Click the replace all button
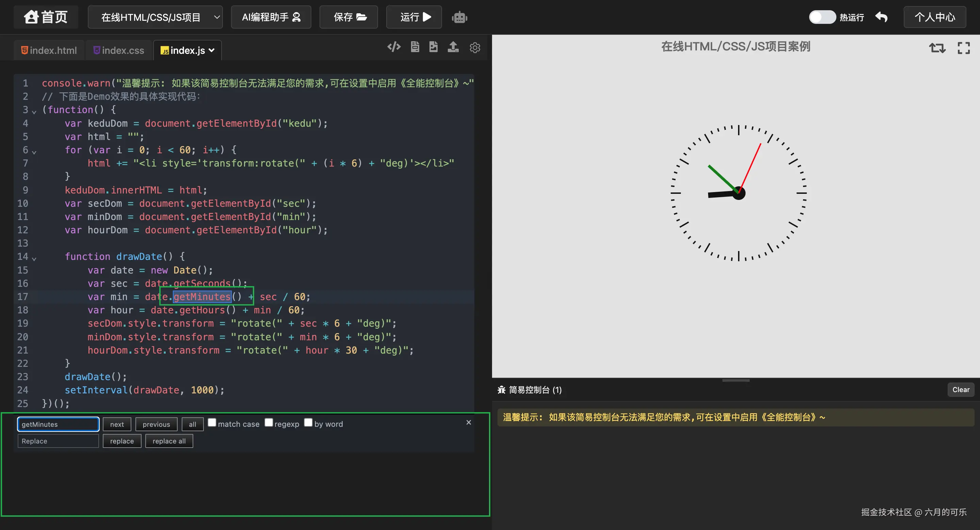Screen dimensions: 980x530 (x=169, y=441)
